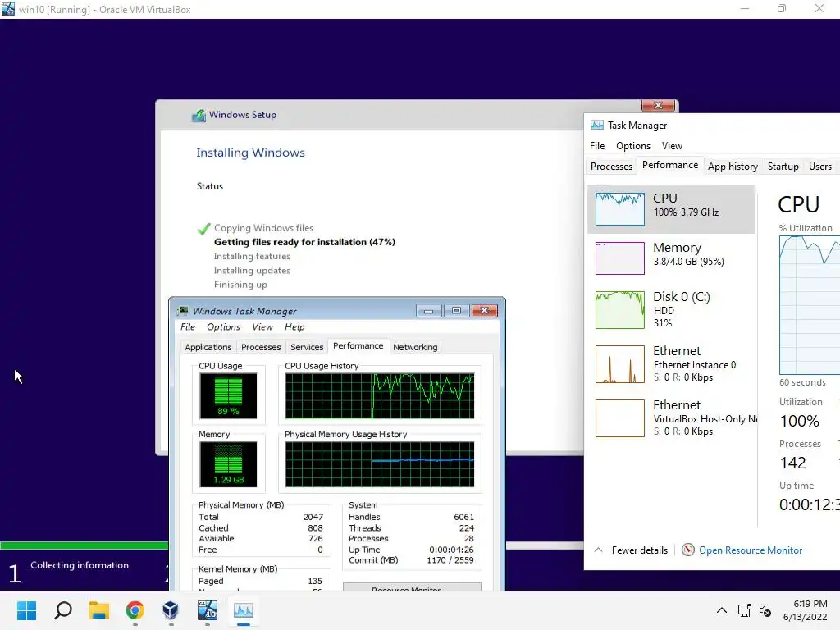Restore the VirtualBox VM window
The height and width of the screenshot is (630, 840).
point(782,8)
